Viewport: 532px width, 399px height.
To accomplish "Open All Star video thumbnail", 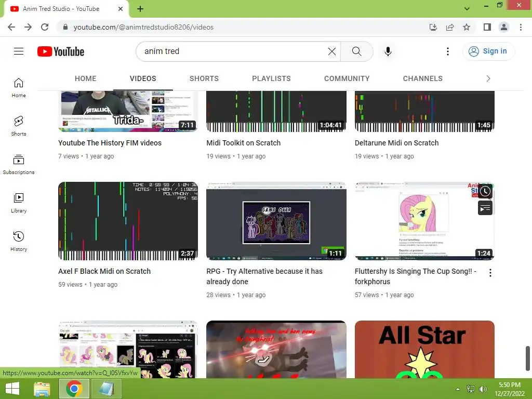I will tap(424, 349).
